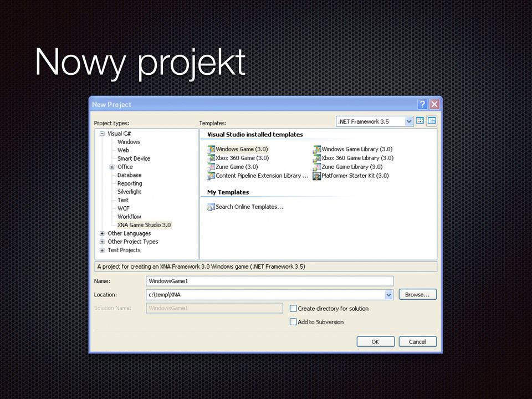Select Silverlight project type
Screen dimensions: 532x399
[129, 192]
